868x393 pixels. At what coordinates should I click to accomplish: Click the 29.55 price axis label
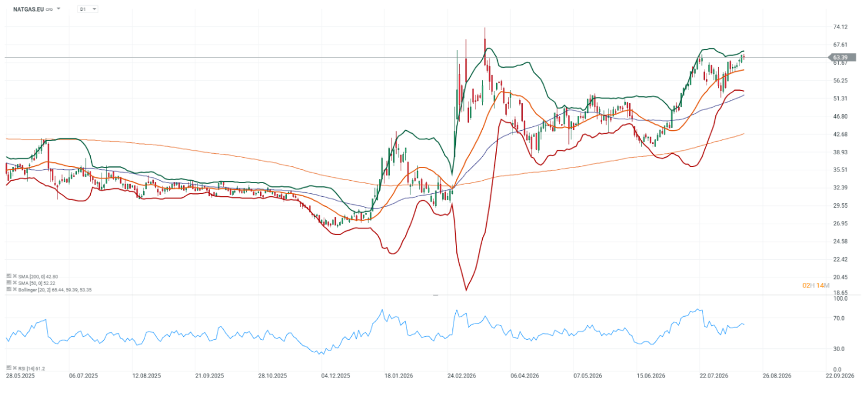pos(840,205)
